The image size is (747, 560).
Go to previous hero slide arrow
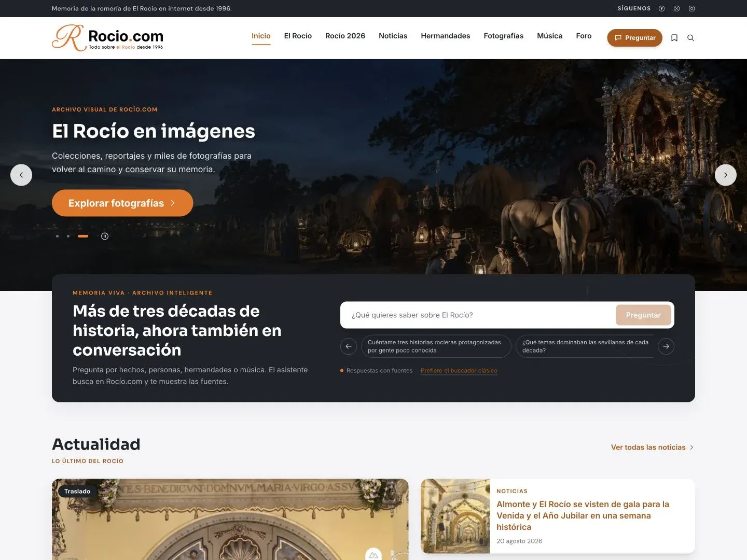[21, 175]
